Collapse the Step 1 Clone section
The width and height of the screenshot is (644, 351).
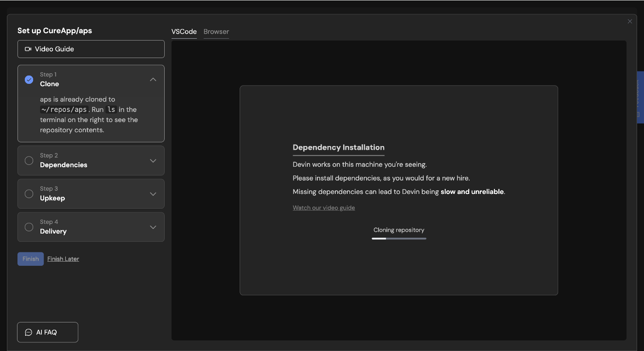pos(153,80)
